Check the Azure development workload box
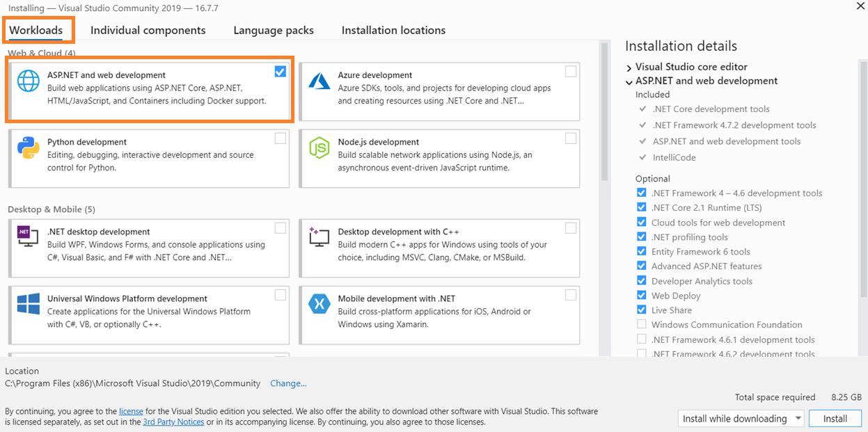Screen dimensions: 868x432 571,72
